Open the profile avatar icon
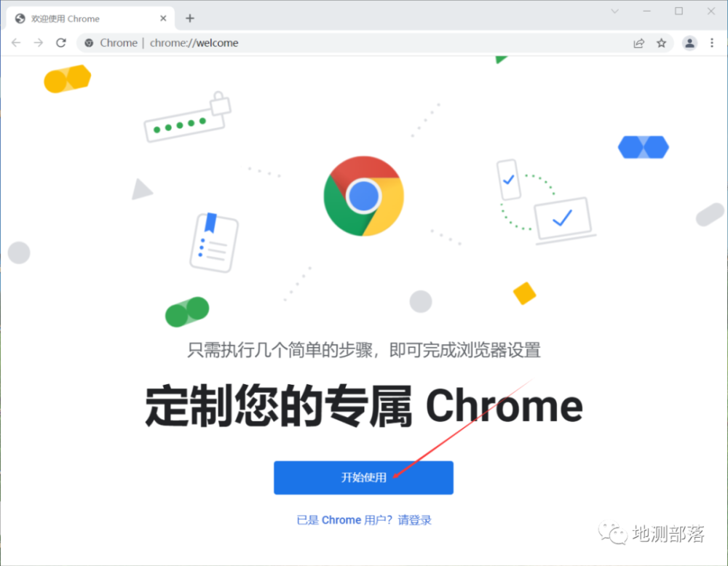728x566 pixels. pos(689,43)
